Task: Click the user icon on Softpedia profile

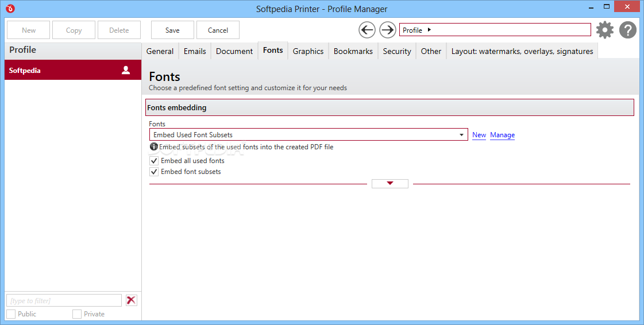Action: 126,70
